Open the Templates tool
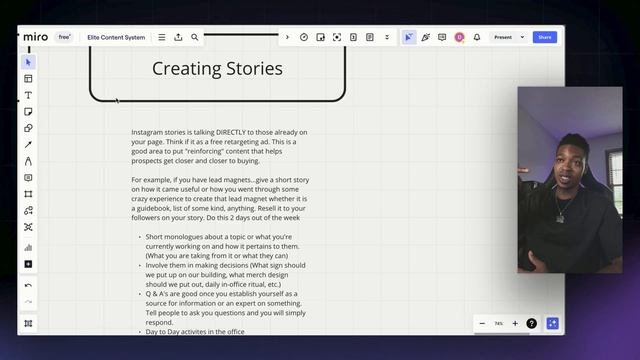Screen dimensions: 640x360 point(28,79)
